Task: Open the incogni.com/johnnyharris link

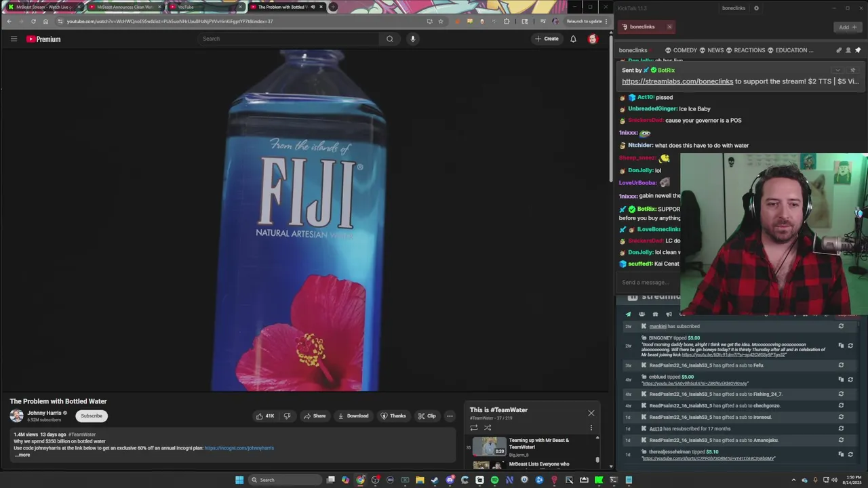Action: (239, 448)
